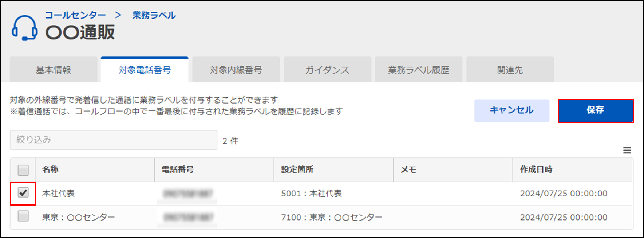The width and height of the screenshot is (644, 238).
Task: Select the 対象電話番号 tab
Action: click(x=145, y=70)
